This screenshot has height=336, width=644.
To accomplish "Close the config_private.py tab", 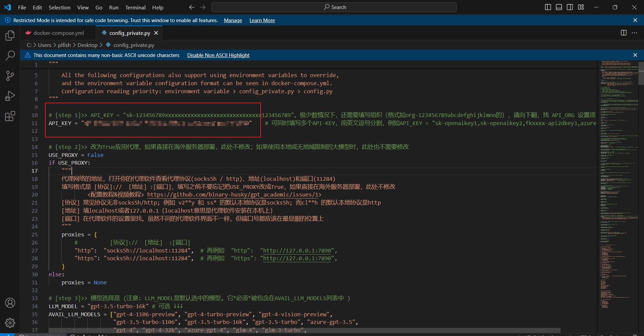I will (x=156, y=33).
